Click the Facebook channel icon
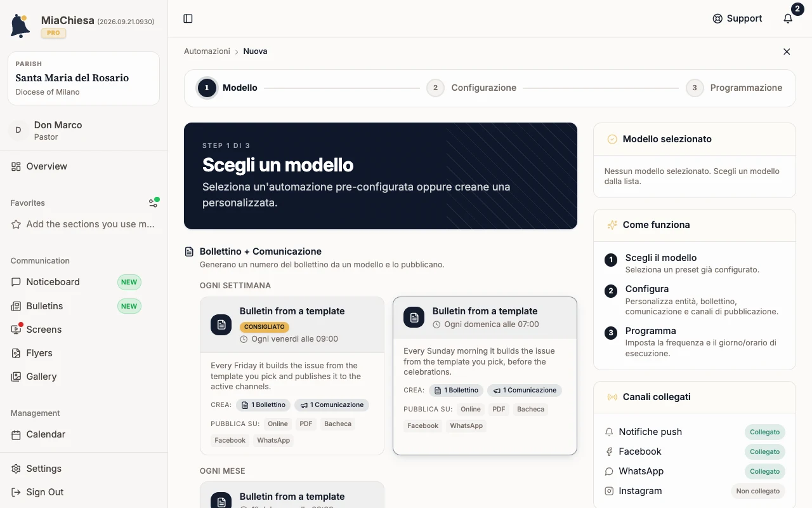This screenshot has height=508, width=812. (x=609, y=451)
